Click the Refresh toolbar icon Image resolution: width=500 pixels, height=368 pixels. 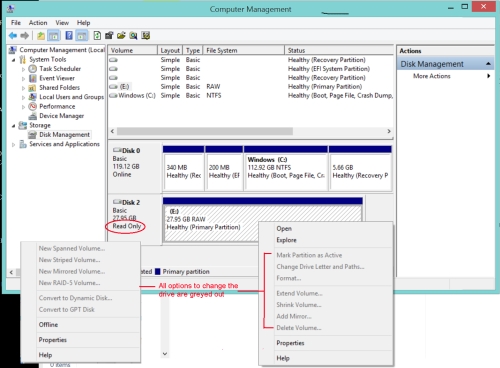(x=97, y=36)
